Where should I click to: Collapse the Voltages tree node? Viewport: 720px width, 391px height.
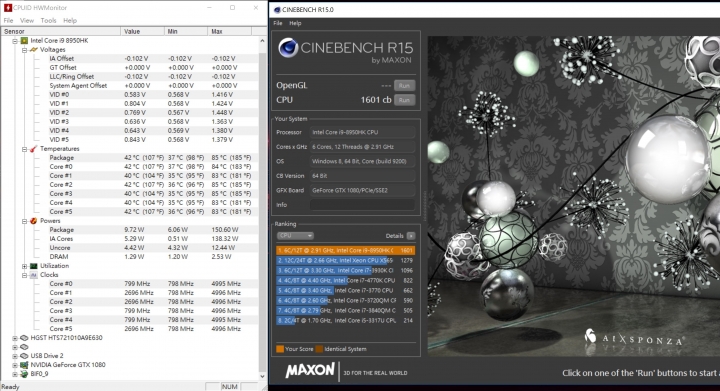[24, 50]
